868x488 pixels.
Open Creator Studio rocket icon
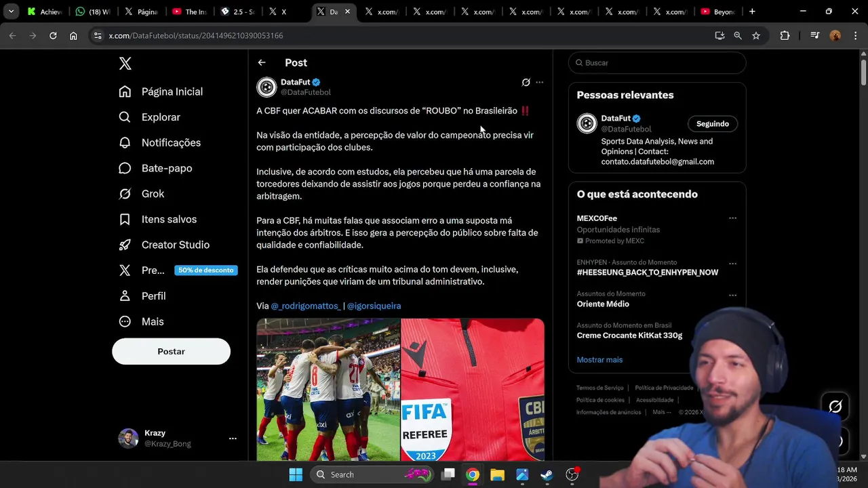point(125,245)
